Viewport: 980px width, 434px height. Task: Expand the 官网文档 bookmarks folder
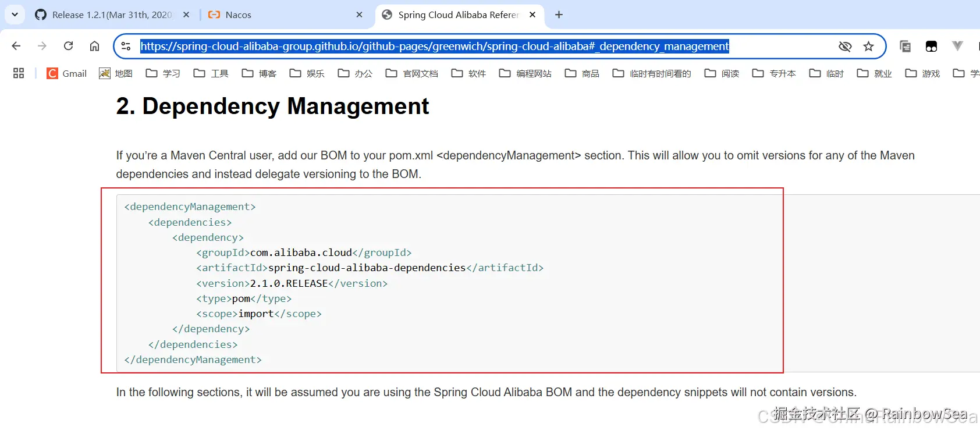(x=412, y=73)
